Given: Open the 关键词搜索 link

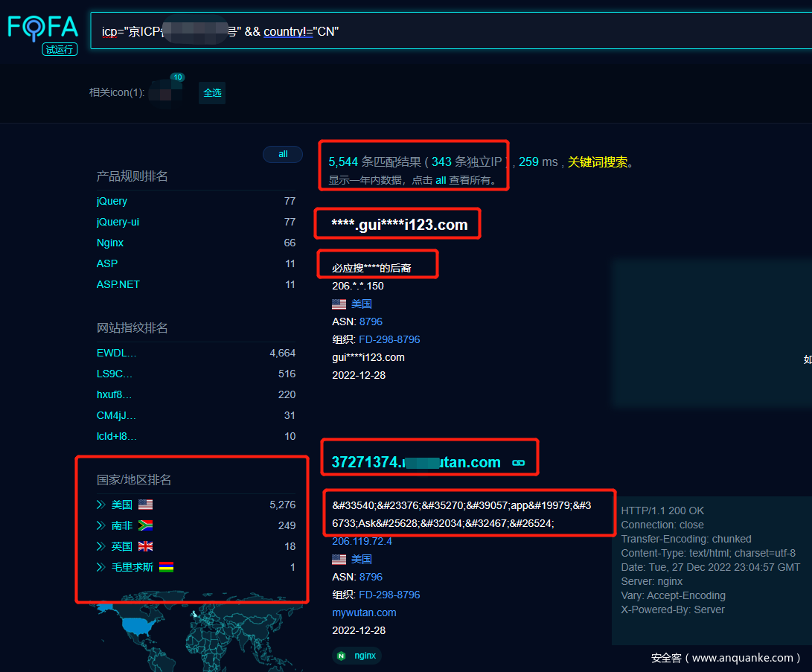Looking at the screenshot, I should (x=598, y=161).
